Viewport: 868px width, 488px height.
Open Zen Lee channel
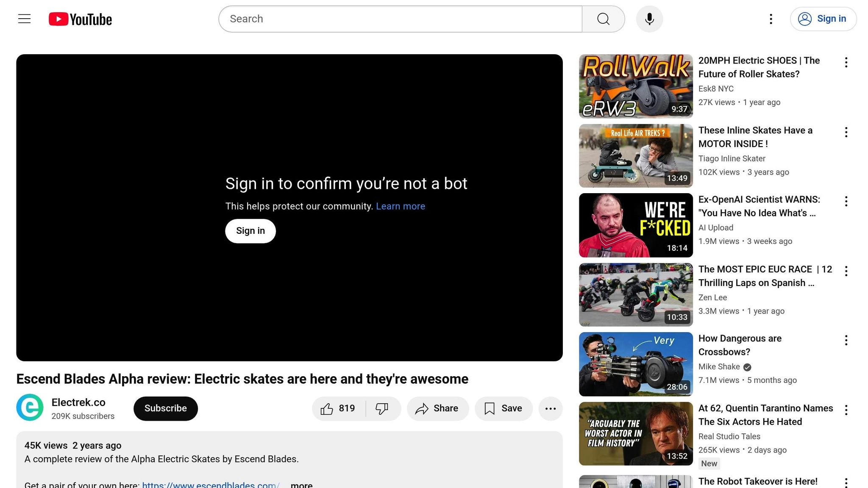tap(712, 298)
